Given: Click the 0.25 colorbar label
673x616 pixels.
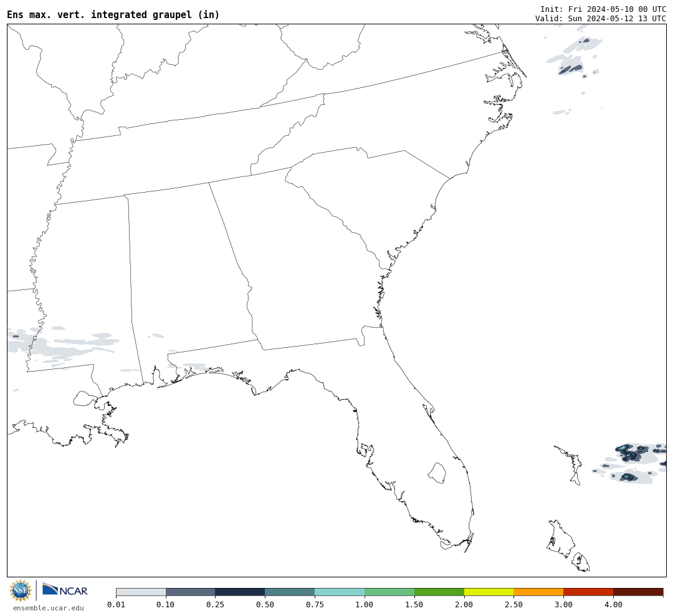Looking at the screenshot, I should point(216,604).
